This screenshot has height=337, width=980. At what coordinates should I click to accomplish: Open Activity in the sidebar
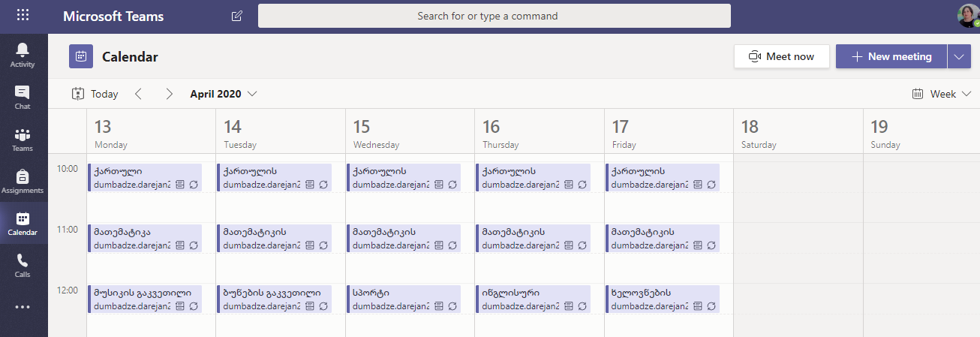(23, 56)
